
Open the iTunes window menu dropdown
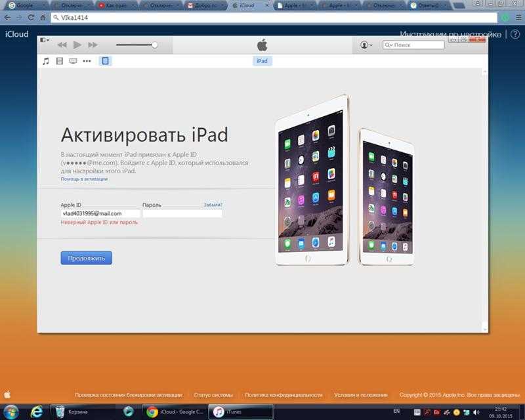pyautogui.click(x=44, y=40)
